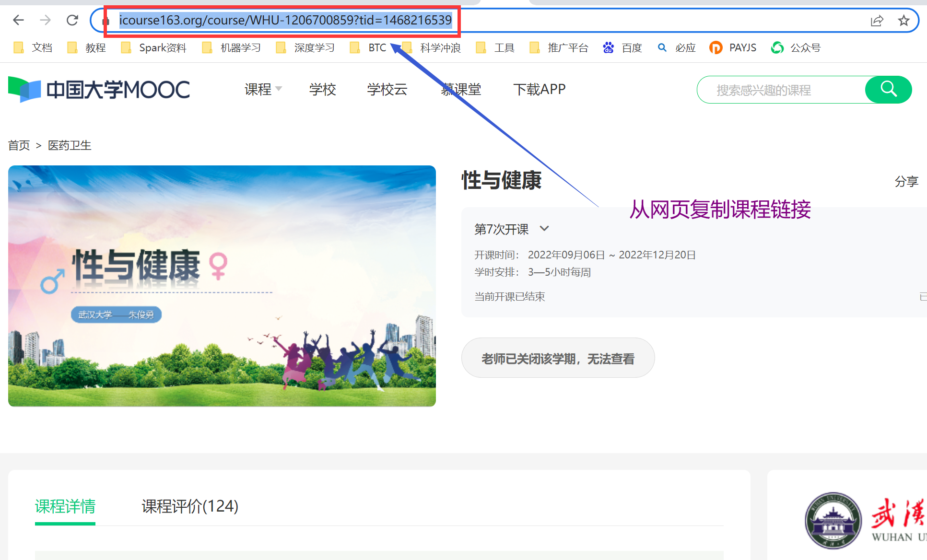Click the 搜索感兴趣的课程 input field

pyautogui.click(x=786, y=89)
